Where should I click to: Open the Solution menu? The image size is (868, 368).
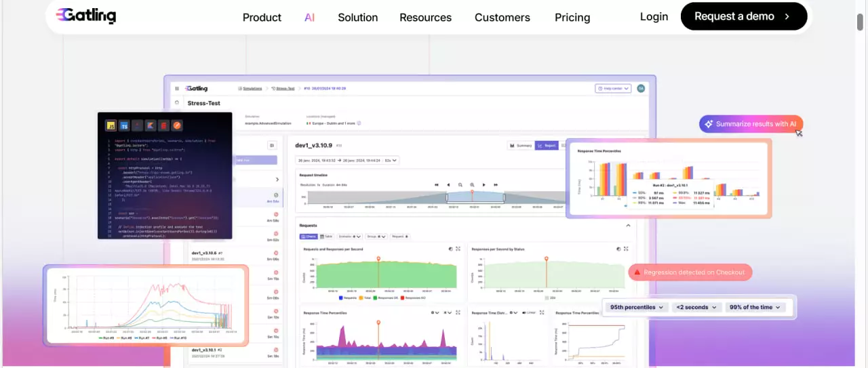(x=358, y=18)
